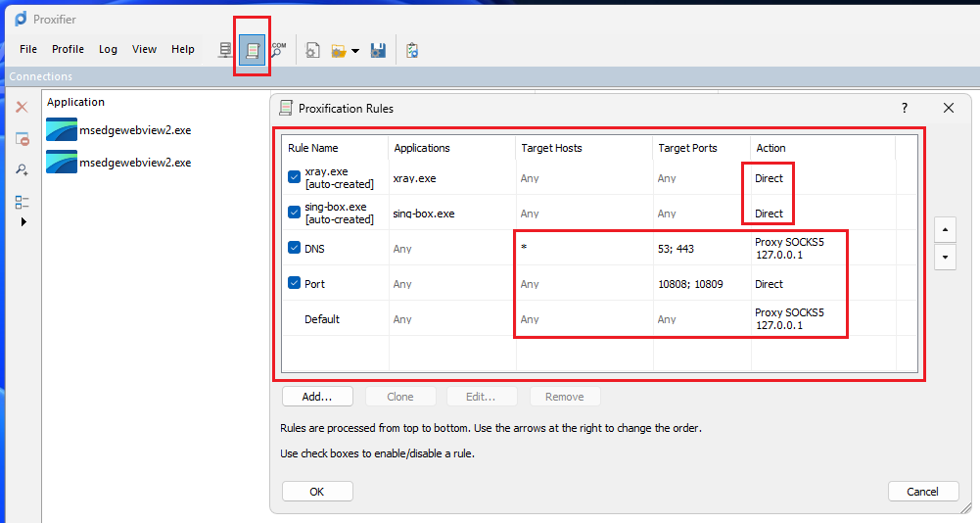
Task: Click Add... button
Action: [317, 397]
